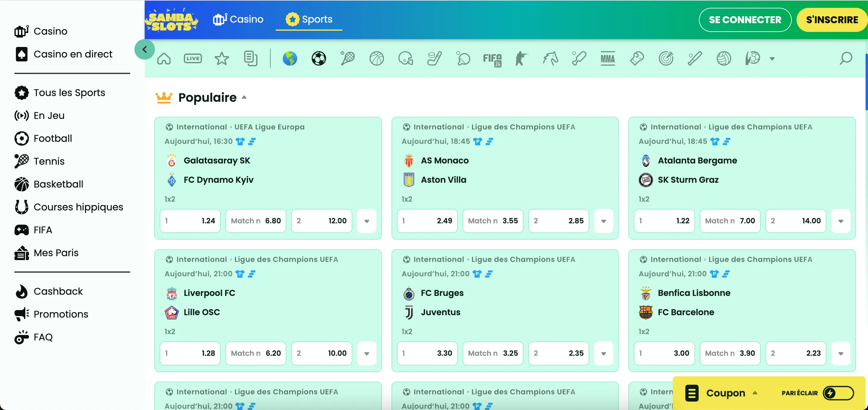Viewport: 868px width, 410px height.
Task: Expand more markets for Atalanta vs Sturm Graz
Action: [841, 221]
